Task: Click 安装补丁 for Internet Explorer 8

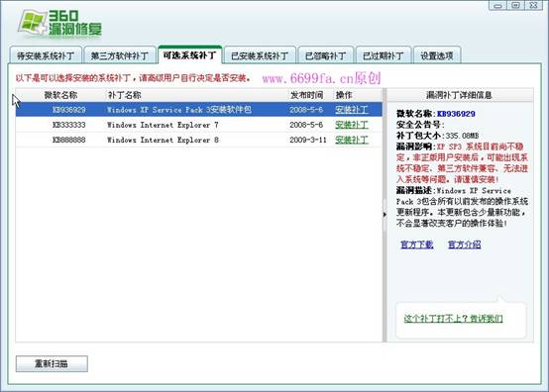Action: tap(352, 140)
